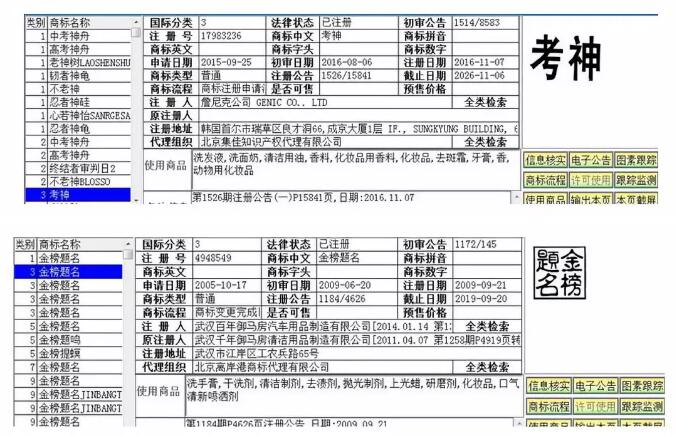Select 终结者审判日2 row in list
Image resolution: width=676 pixels, height=435 pixels.
point(78,168)
